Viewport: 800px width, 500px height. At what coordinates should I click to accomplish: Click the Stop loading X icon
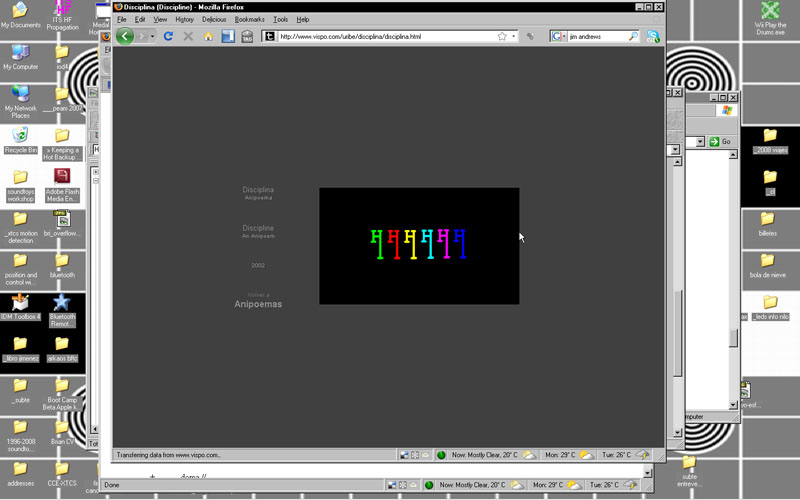coord(188,36)
